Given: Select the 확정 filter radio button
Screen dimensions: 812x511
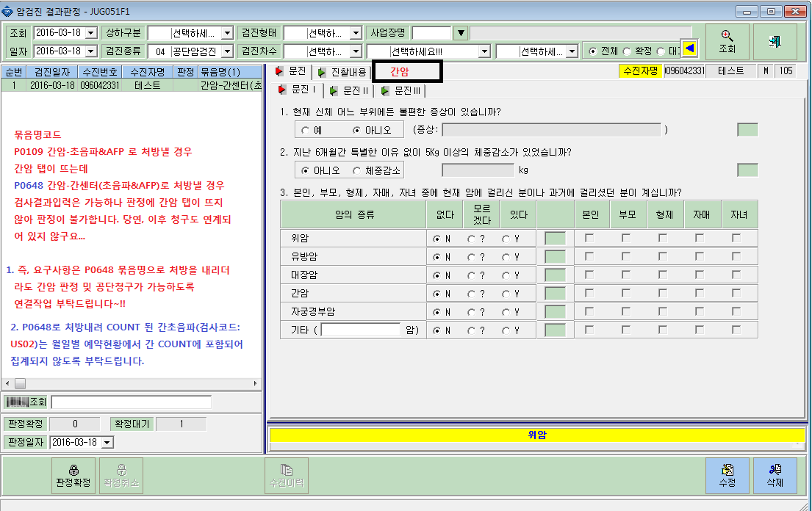Looking at the screenshot, I should (x=627, y=51).
